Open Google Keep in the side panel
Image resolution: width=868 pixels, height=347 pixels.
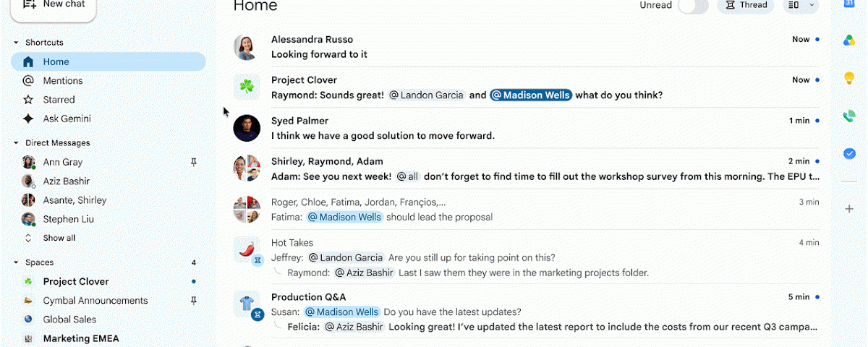coord(849,78)
